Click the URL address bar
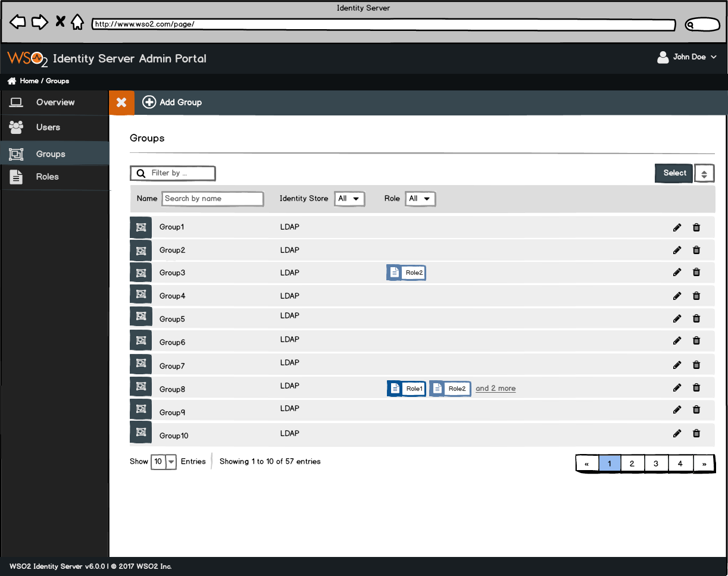The height and width of the screenshot is (576, 728). 383,24
